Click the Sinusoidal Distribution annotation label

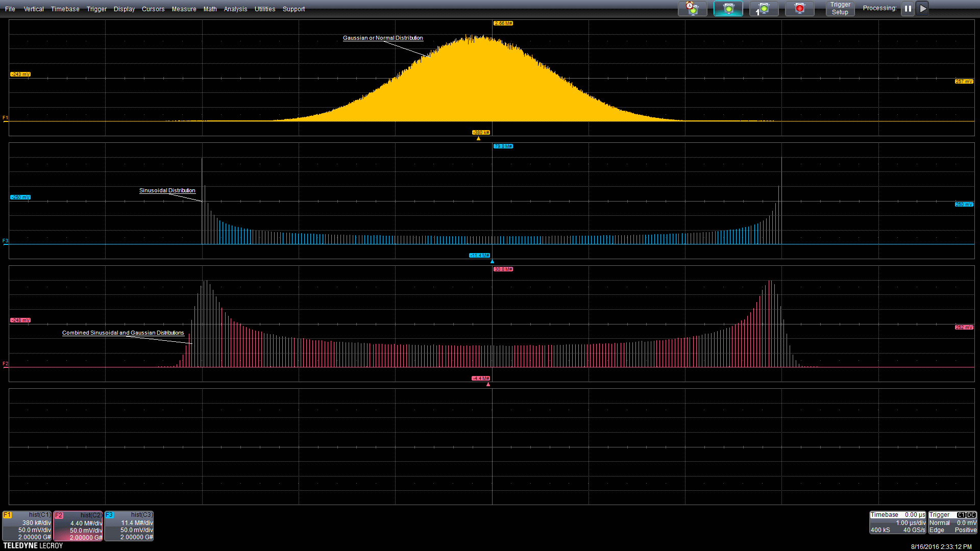[x=167, y=191]
